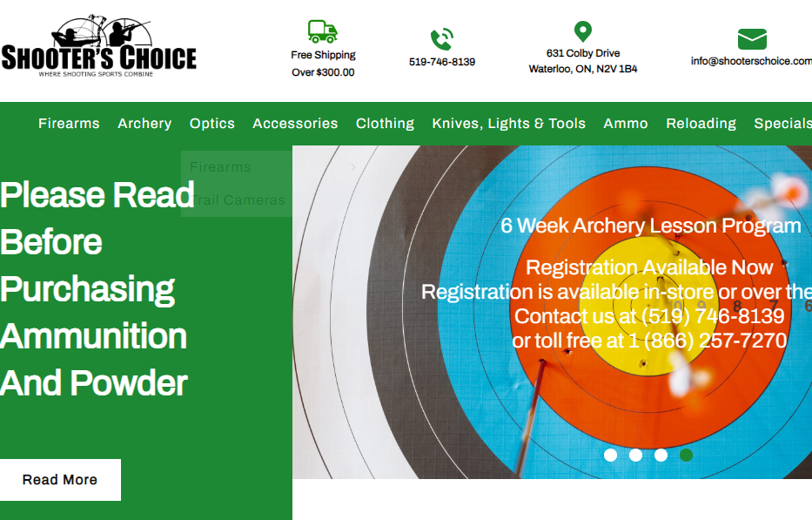Click the Read More button
The height and width of the screenshot is (520, 812).
[x=61, y=479]
